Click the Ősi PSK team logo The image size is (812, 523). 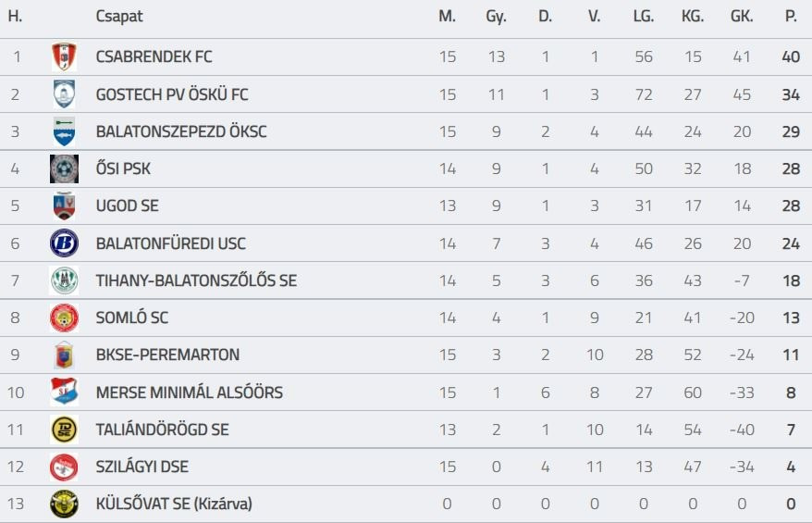pyautogui.click(x=64, y=169)
